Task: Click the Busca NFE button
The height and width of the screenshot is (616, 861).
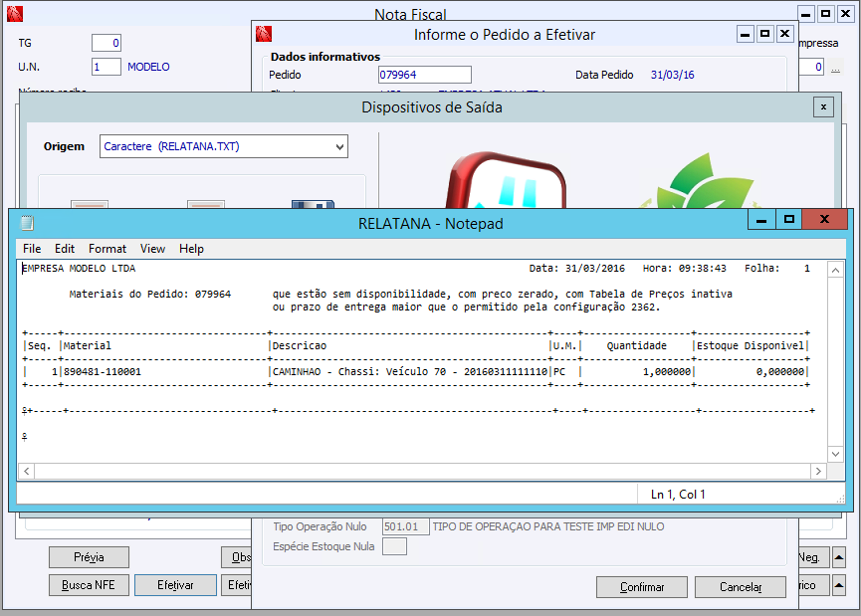Action: [89, 585]
